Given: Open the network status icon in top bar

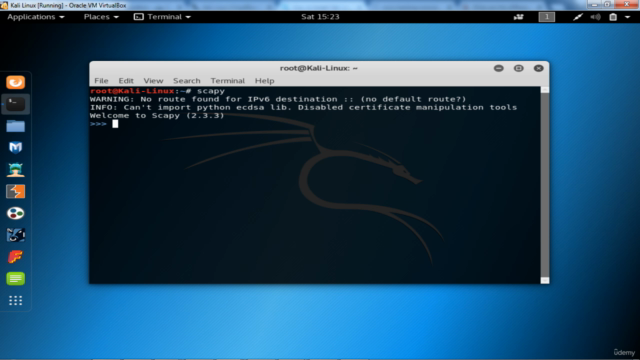Looking at the screenshot, I should pyautogui.click(x=578, y=17).
